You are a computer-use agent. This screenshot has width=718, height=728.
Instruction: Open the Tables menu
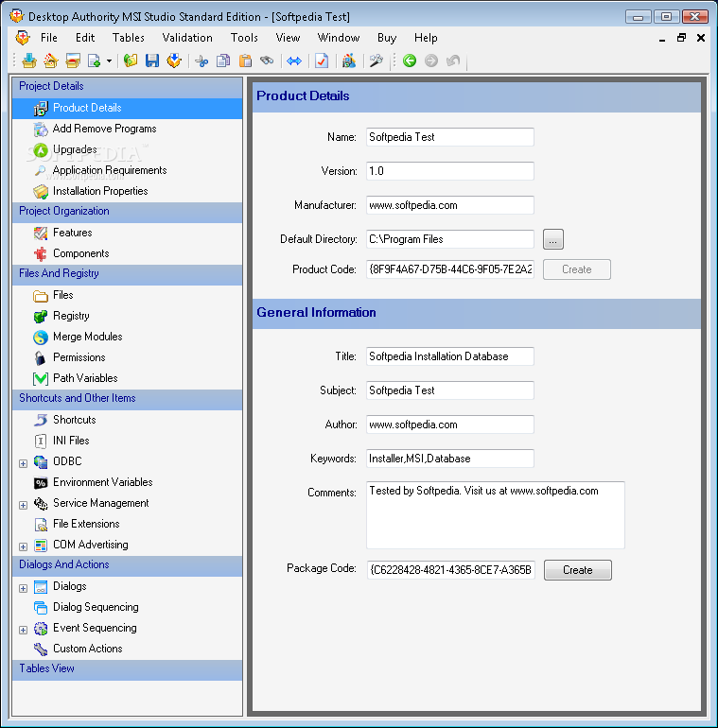[129, 38]
